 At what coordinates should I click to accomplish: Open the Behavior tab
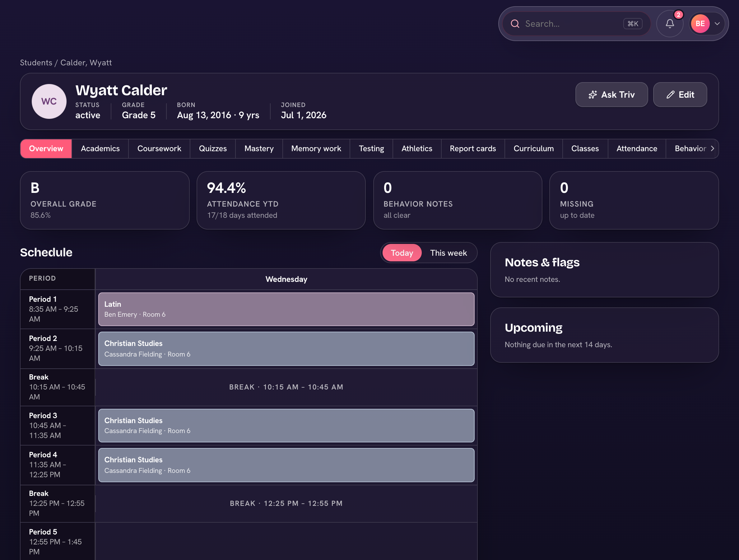pyautogui.click(x=690, y=149)
